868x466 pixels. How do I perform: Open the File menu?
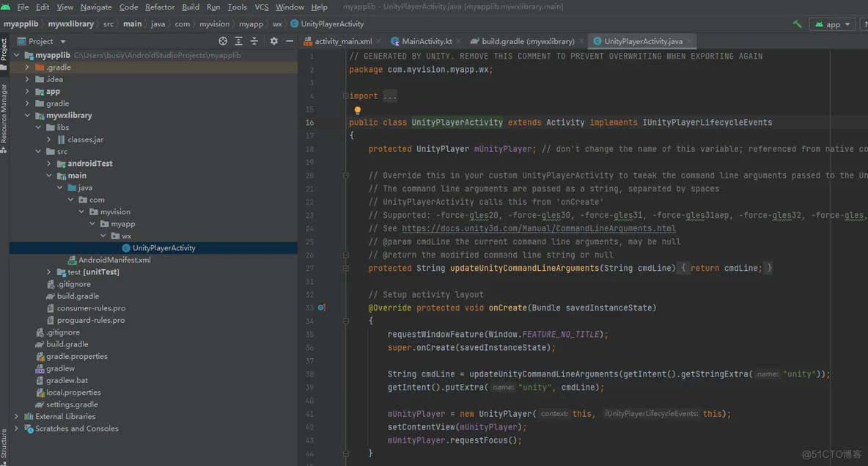point(23,7)
